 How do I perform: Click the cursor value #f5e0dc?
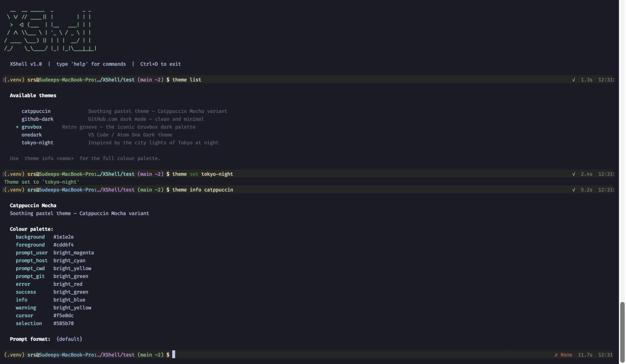(64, 316)
